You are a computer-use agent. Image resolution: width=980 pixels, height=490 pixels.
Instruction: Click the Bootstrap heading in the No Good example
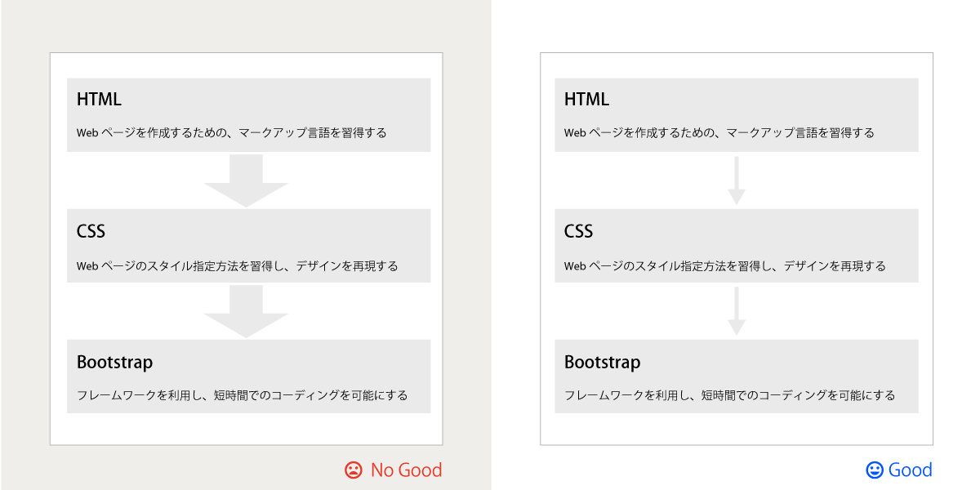114,362
